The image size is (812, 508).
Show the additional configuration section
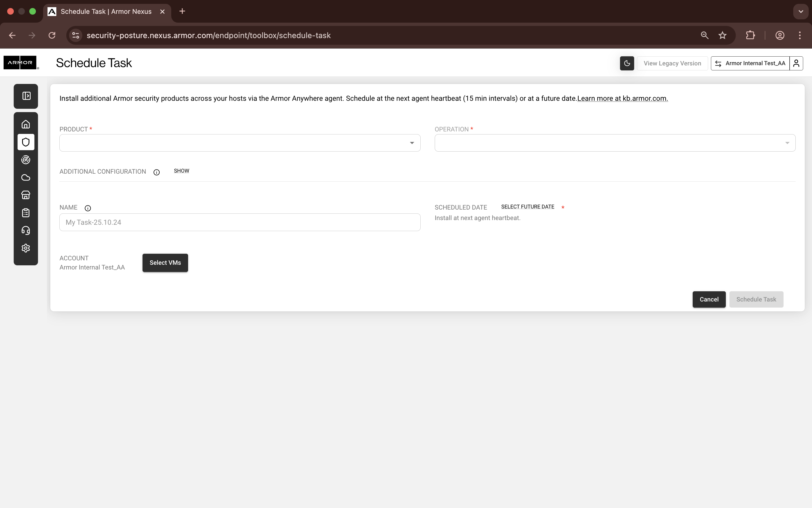[x=181, y=171]
